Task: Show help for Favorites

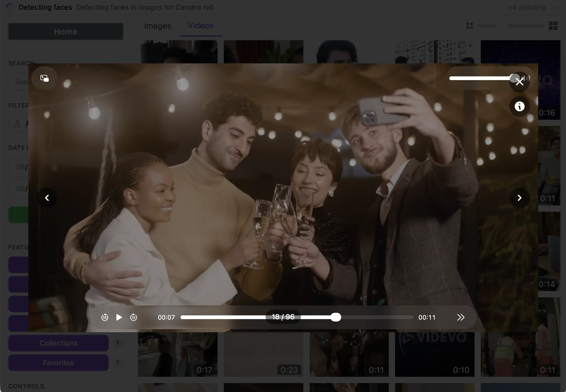Action: [118, 362]
